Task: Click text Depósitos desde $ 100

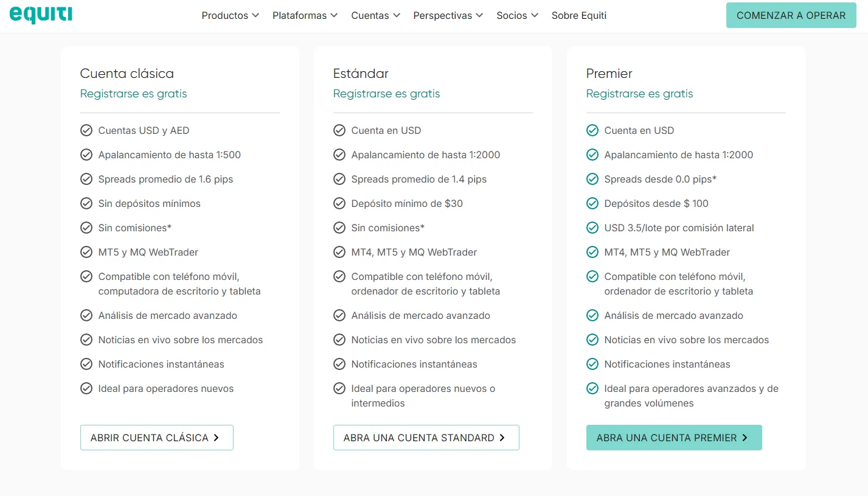Action: [657, 203]
